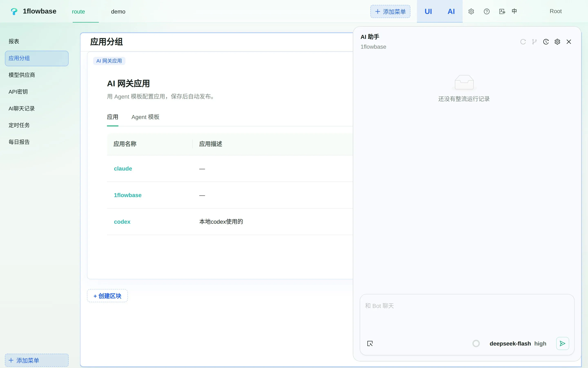Close the AI assistant panel

(x=569, y=42)
